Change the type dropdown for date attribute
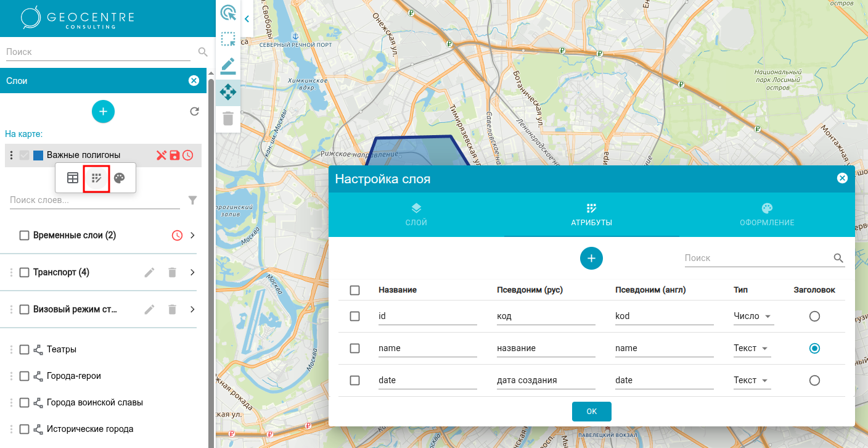868x448 pixels. coord(752,380)
